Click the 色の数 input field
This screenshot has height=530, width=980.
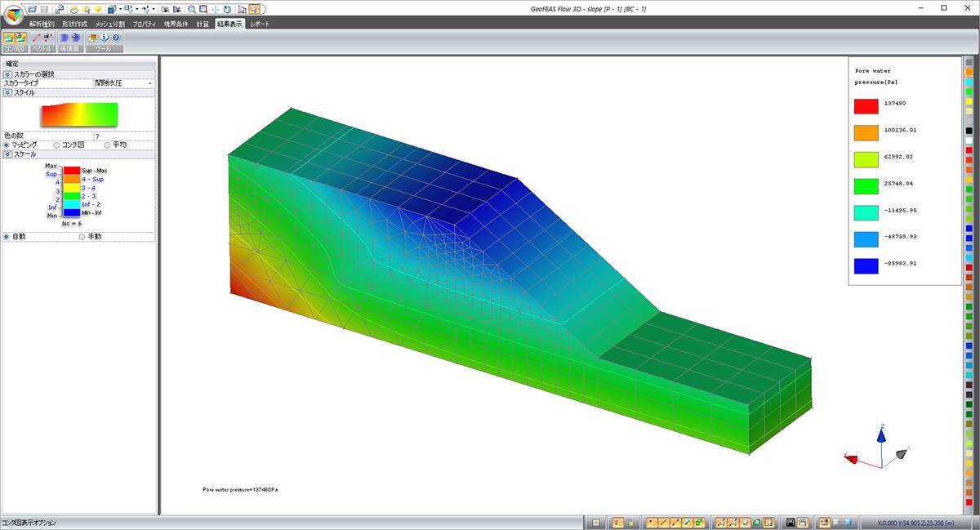[122, 136]
